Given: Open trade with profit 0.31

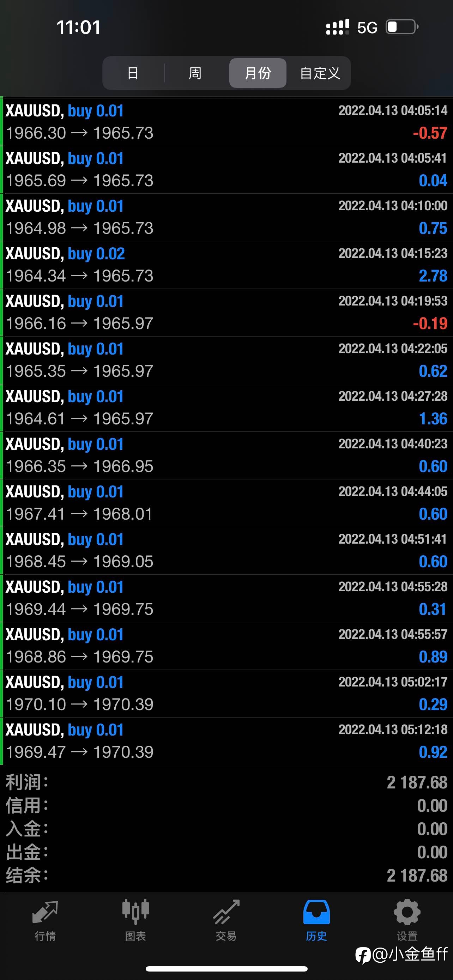Looking at the screenshot, I should (226, 598).
